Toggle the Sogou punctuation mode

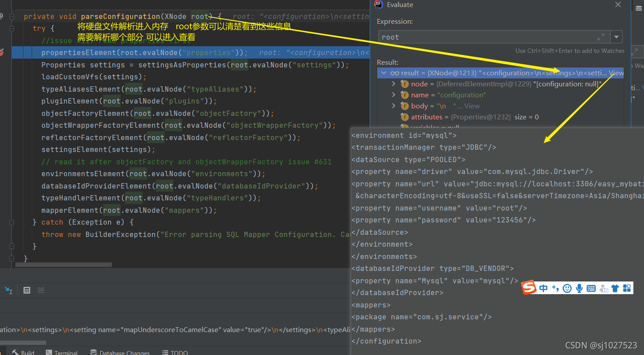point(556,289)
